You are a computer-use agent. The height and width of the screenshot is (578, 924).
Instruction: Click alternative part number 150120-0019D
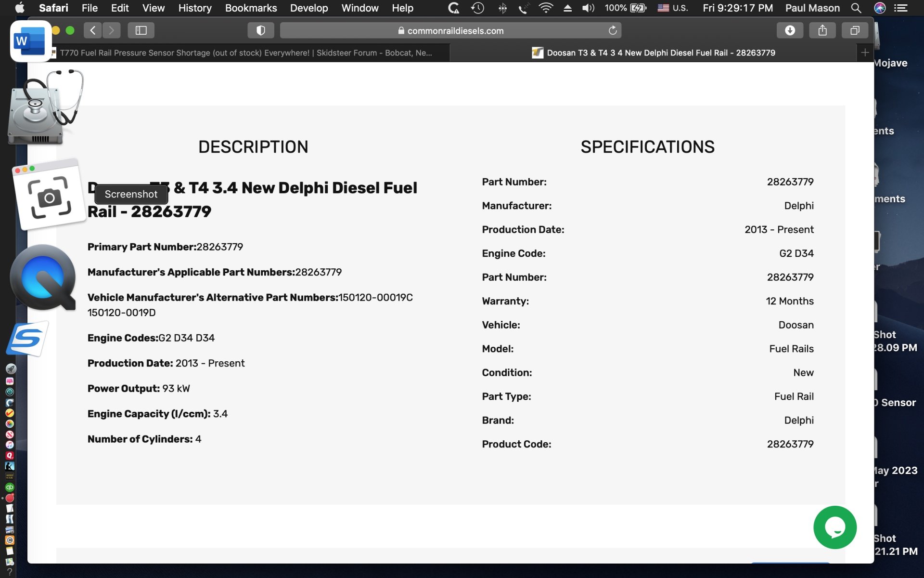pos(121,313)
